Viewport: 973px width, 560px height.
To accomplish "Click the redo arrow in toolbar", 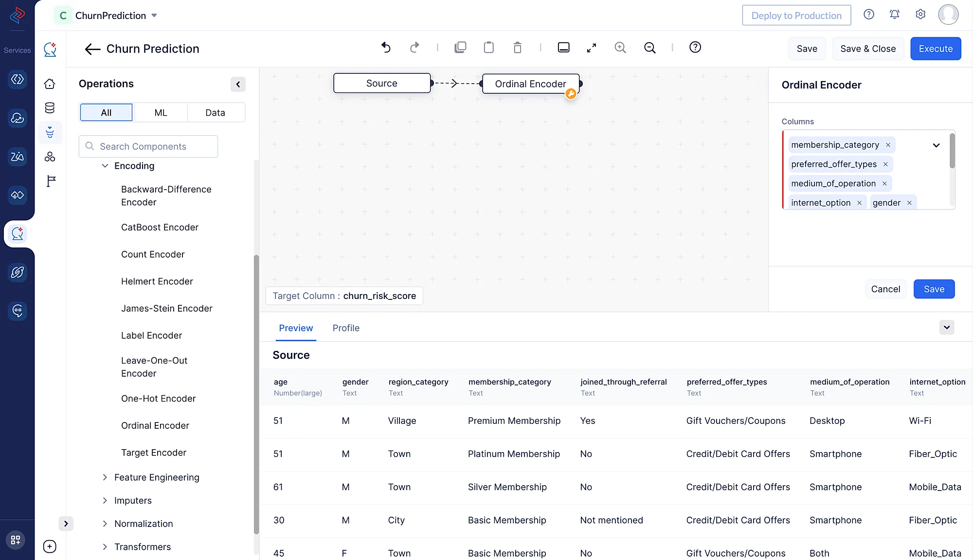I will (x=414, y=48).
